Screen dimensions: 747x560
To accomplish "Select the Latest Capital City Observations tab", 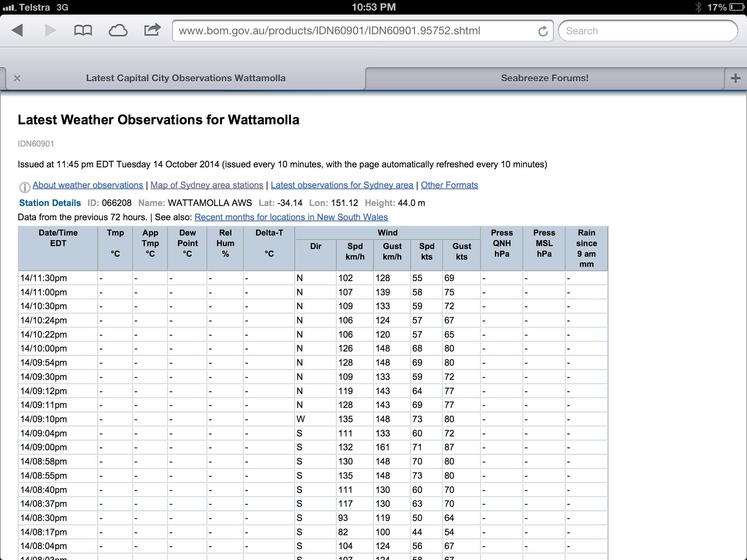I will coord(185,78).
